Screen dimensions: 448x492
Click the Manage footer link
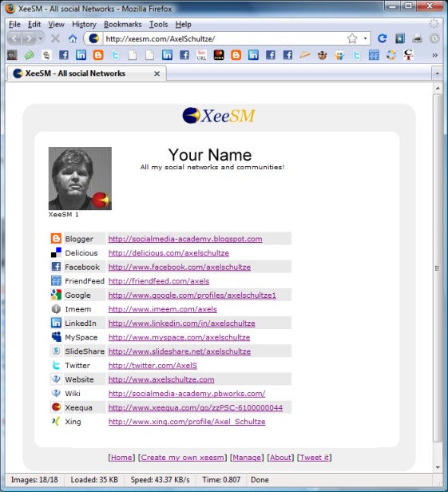coord(247,458)
